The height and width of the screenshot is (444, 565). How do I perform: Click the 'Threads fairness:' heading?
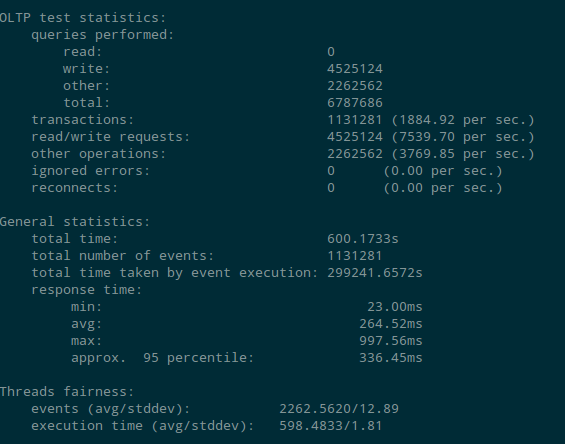pos(67,392)
